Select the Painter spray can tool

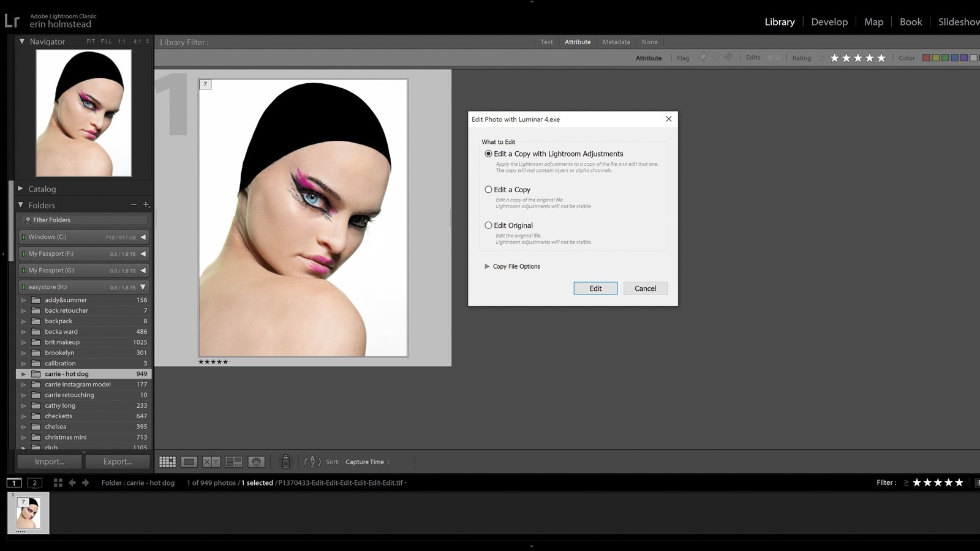coord(285,462)
